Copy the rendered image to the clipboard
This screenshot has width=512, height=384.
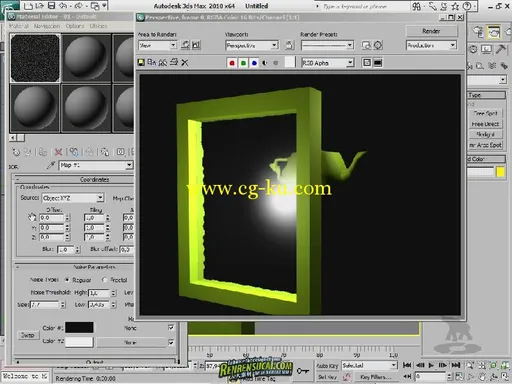[x=152, y=62]
